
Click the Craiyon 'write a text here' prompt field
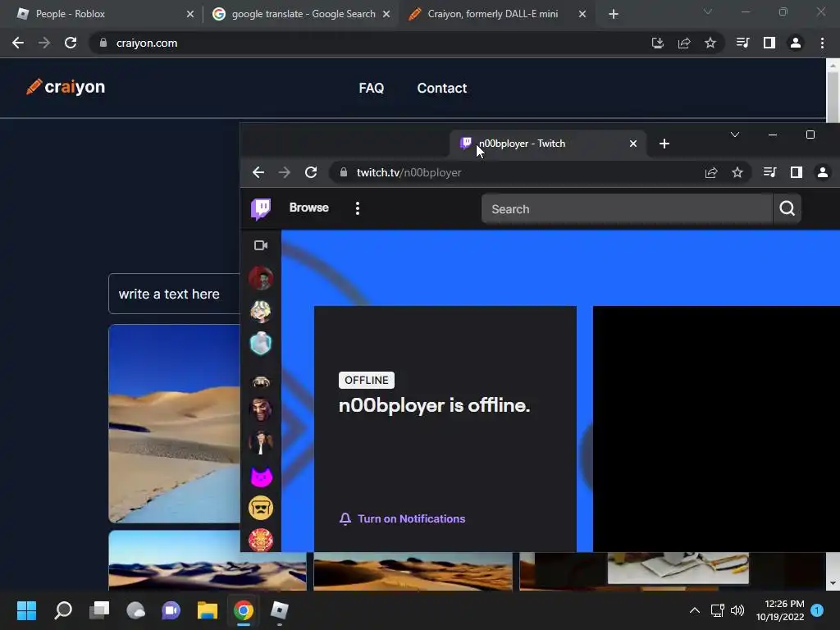[x=174, y=294]
